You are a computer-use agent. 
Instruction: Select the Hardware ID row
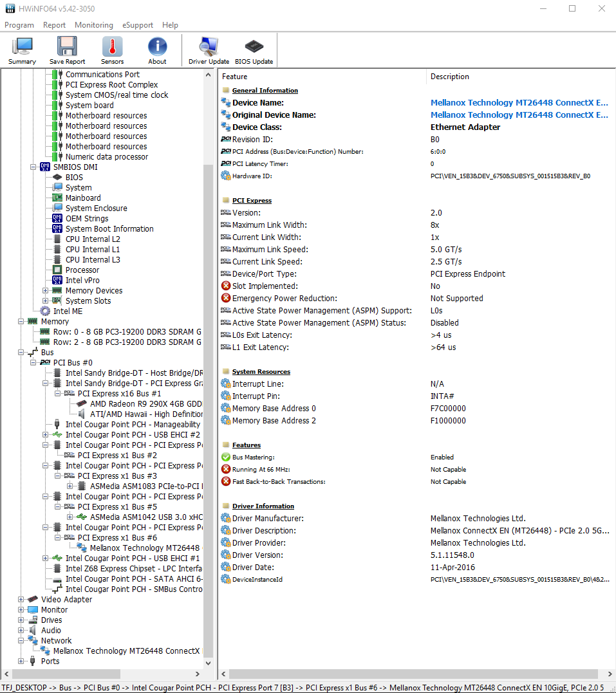416,176
